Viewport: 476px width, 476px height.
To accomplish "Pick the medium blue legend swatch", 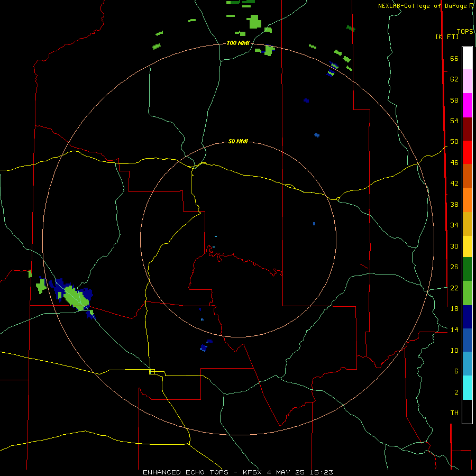I will tap(467, 340).
